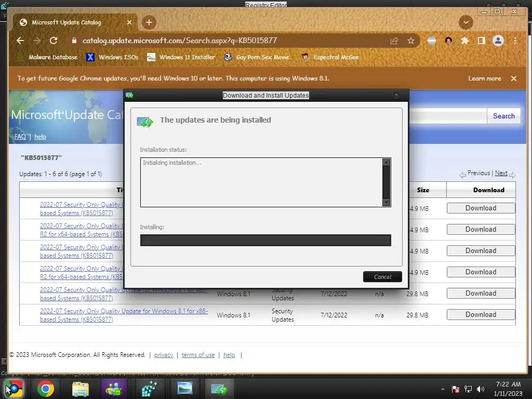Open the people icon taskbar app
The image size is (532, 399).
coord(114,389)
